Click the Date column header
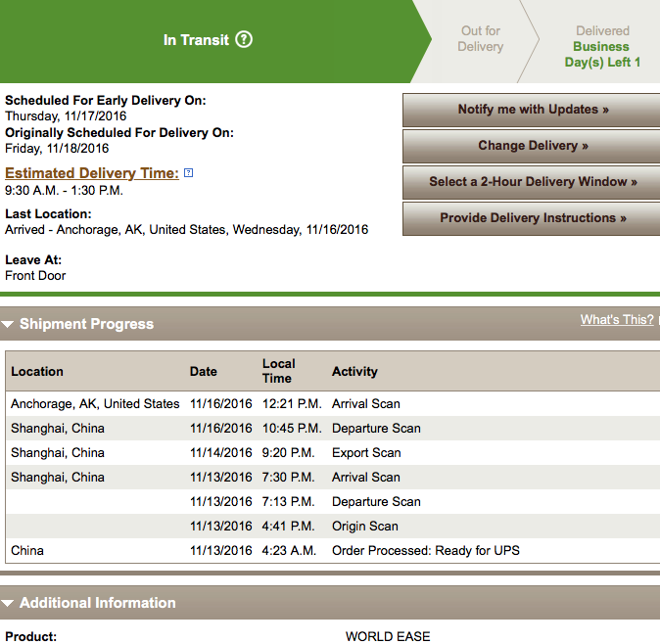The image size is (660, 644). click(204, 371)
